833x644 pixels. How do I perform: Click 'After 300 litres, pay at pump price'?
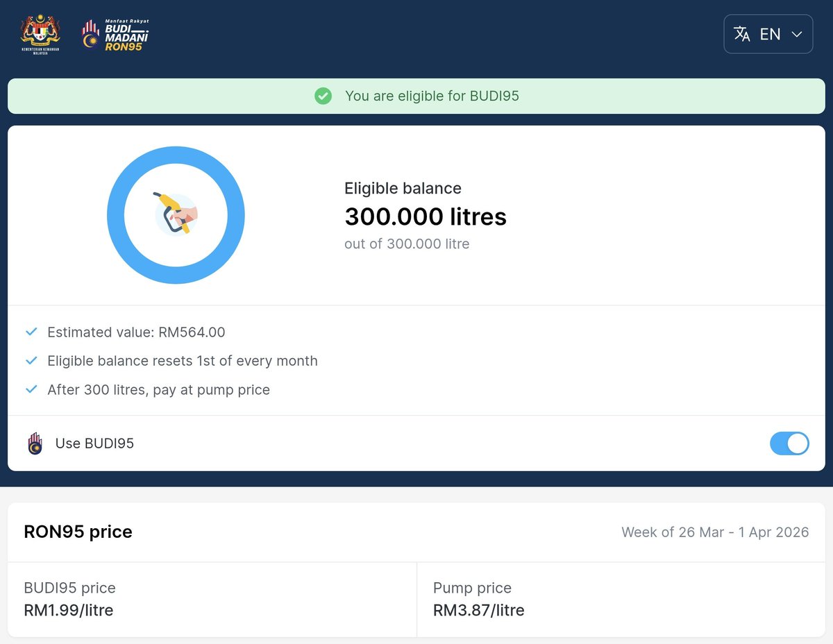click(158, 389)
